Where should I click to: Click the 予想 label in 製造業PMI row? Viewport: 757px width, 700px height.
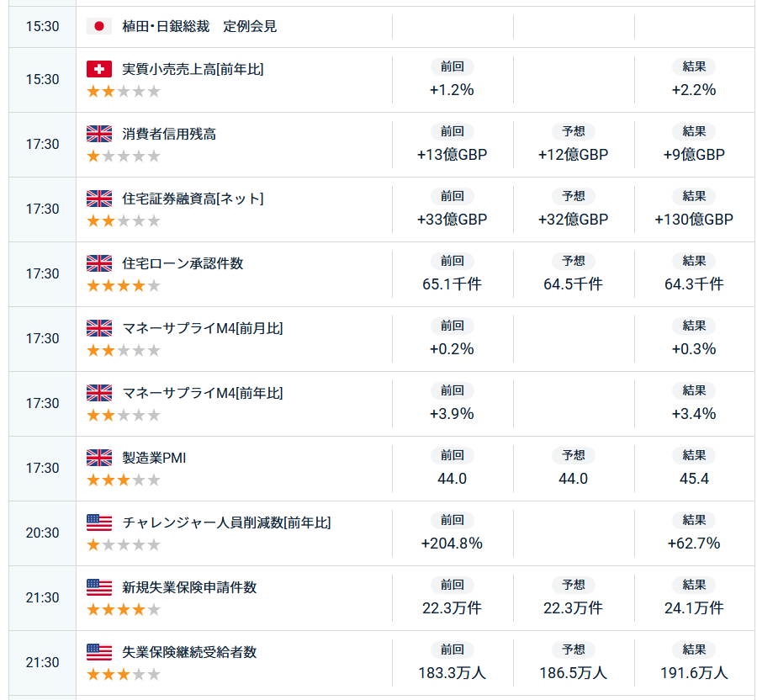tap(574, 455)
